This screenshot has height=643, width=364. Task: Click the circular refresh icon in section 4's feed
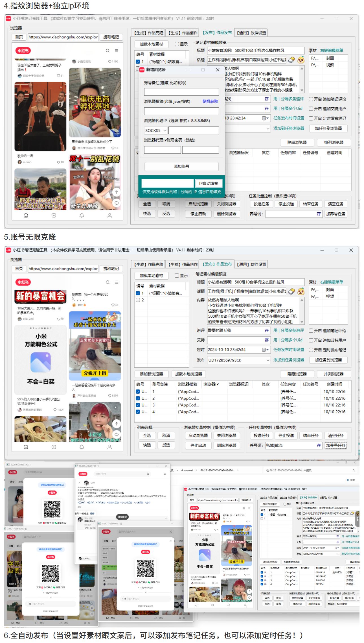point(116,203)
